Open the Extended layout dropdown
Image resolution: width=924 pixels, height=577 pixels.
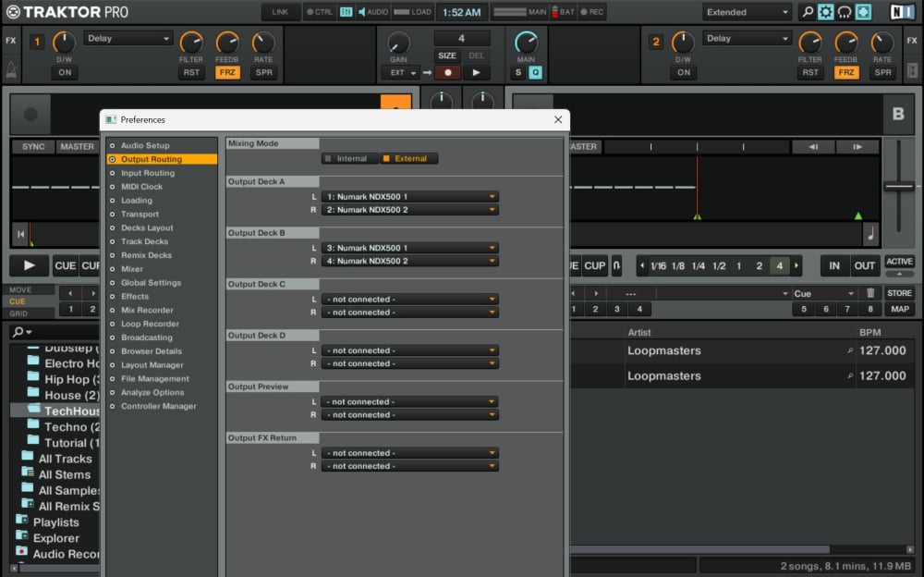(x=748, y=12)
